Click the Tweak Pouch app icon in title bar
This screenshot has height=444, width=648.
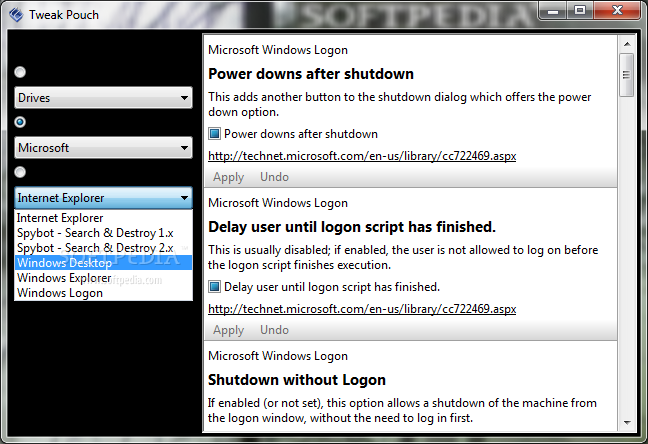[16, 15]
